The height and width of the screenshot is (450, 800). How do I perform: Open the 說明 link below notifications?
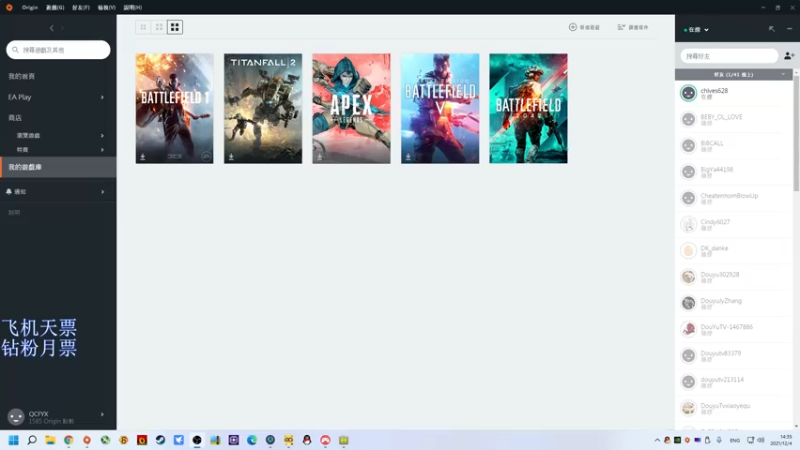(14, 213)
